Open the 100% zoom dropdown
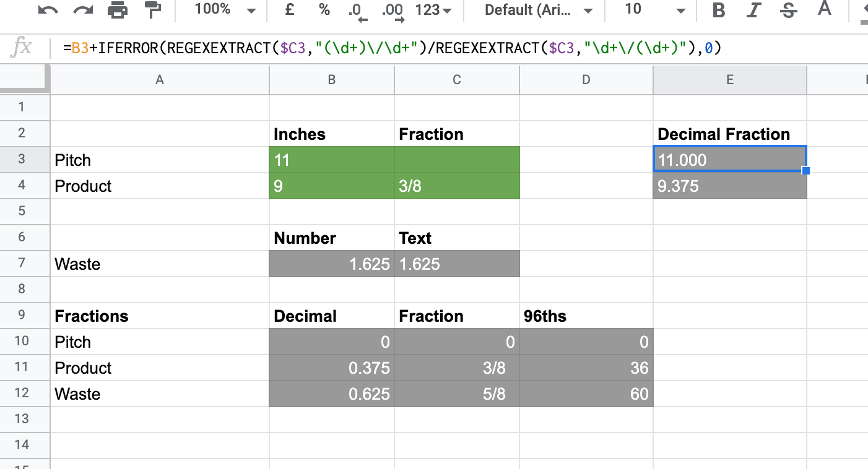Screen dimensions: 868x469 (224, 10)
